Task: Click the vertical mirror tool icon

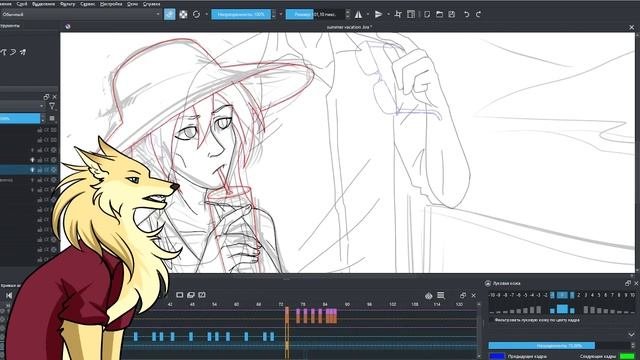Action: [x=378, y=14]
